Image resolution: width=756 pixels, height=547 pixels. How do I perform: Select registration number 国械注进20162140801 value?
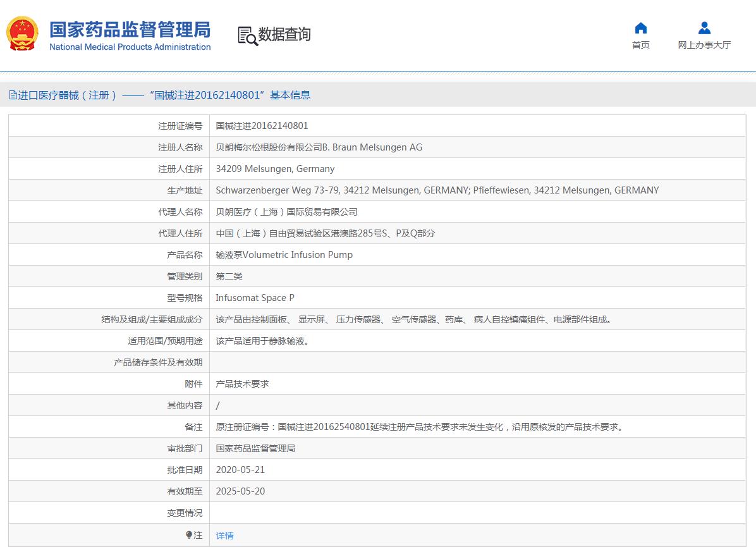click(x=262, y=126)
